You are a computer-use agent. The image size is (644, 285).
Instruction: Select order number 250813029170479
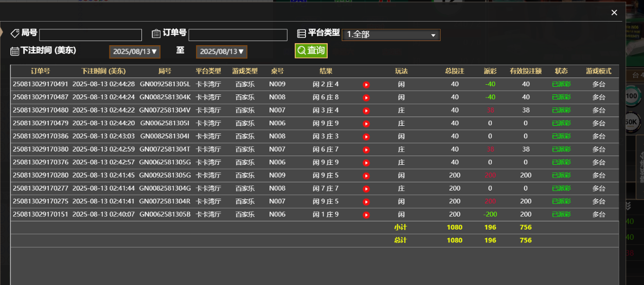[40, 123]
